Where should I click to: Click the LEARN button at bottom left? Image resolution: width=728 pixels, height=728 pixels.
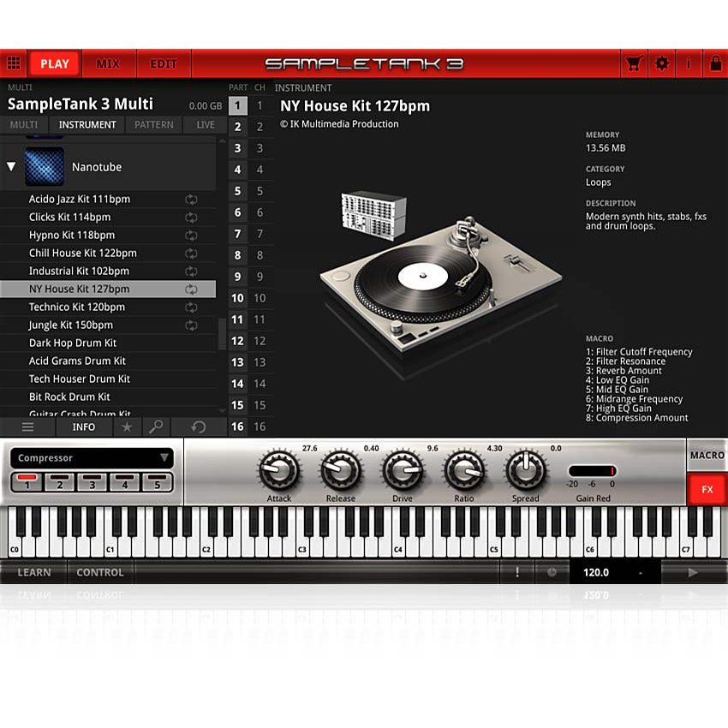click(x=34, y=572)
